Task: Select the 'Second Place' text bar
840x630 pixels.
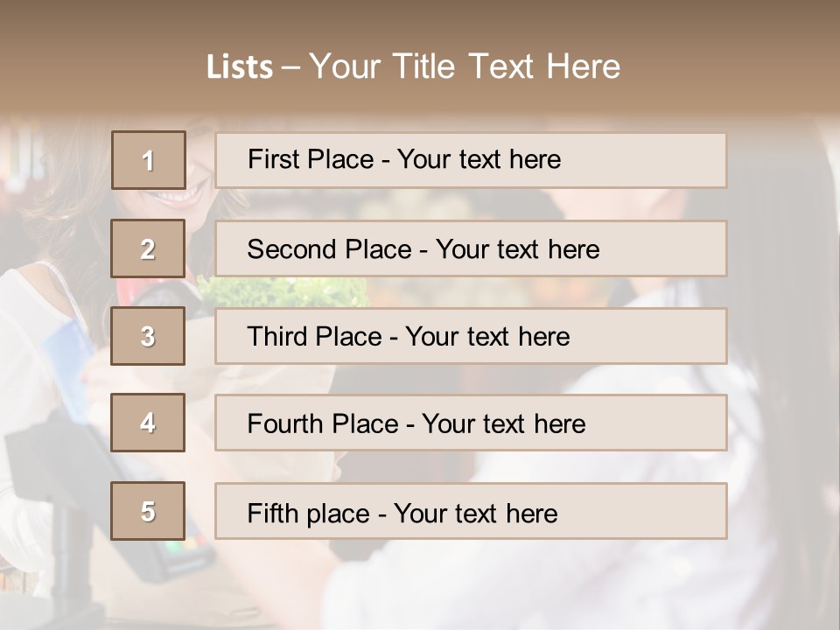Action: point(471,248)
